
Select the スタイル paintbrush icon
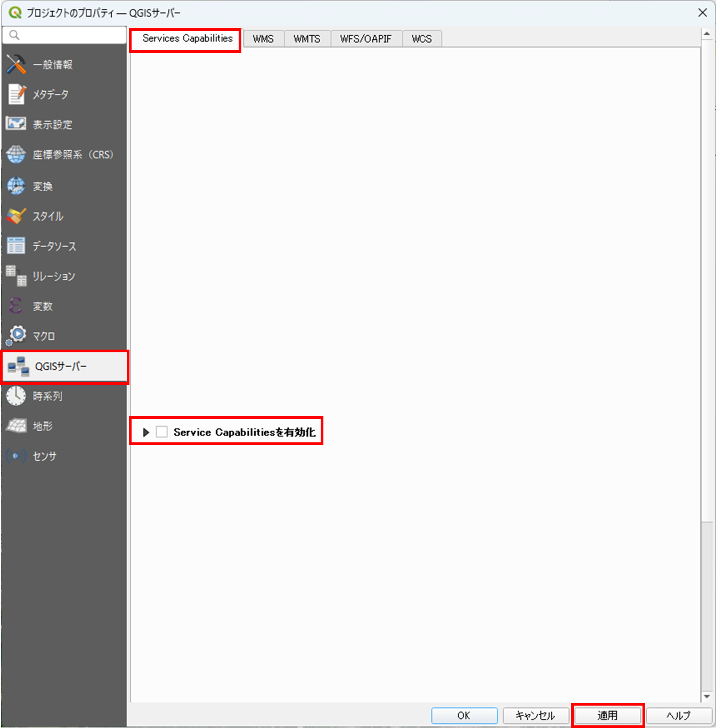coord(16,216)
